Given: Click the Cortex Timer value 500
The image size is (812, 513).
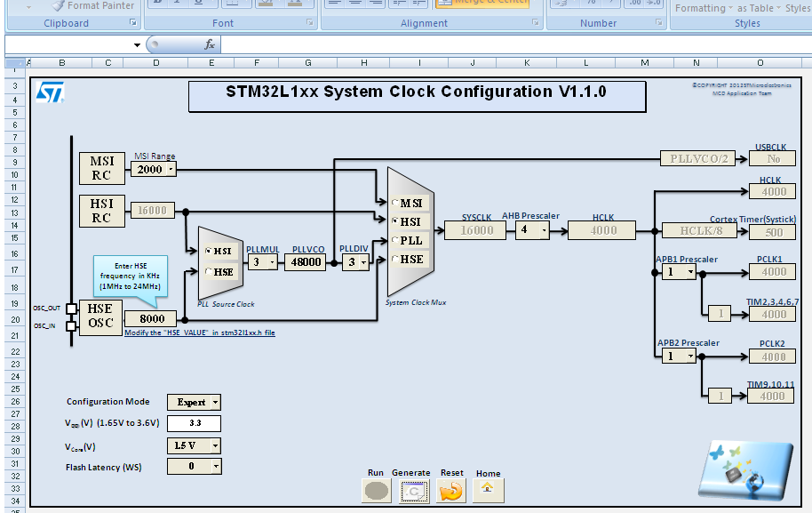Looking at the screenshot, I should coord(773,232).
